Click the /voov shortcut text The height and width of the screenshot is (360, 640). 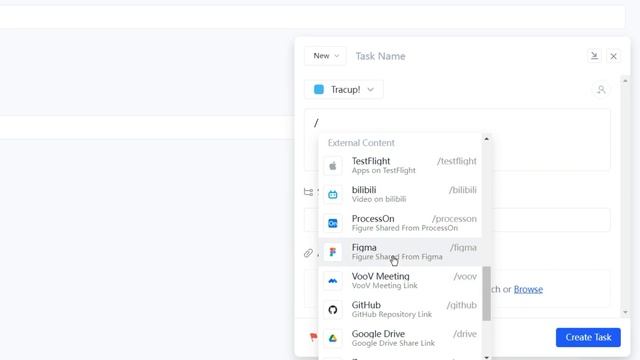[x=465, y=276]
